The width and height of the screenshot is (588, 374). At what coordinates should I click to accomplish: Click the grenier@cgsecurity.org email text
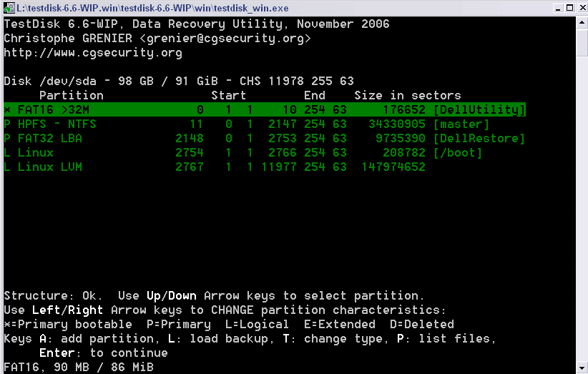point(225,38)
